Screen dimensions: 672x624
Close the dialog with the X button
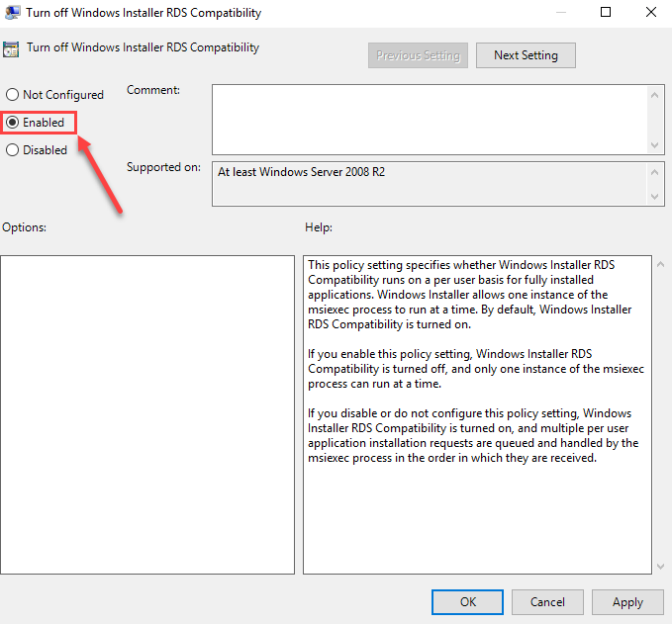[651, 12]
